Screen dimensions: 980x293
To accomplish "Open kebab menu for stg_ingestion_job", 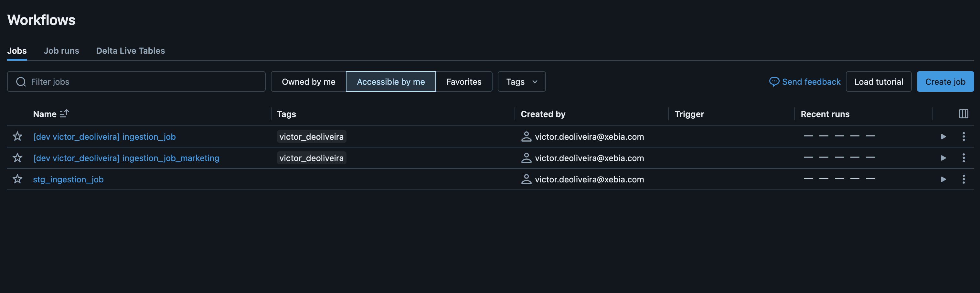I will (963, 179).
